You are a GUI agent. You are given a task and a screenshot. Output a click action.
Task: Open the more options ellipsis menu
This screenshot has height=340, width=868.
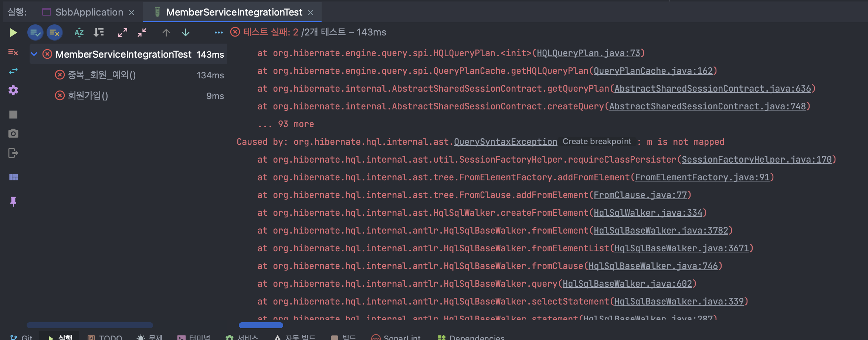(219, 33)
